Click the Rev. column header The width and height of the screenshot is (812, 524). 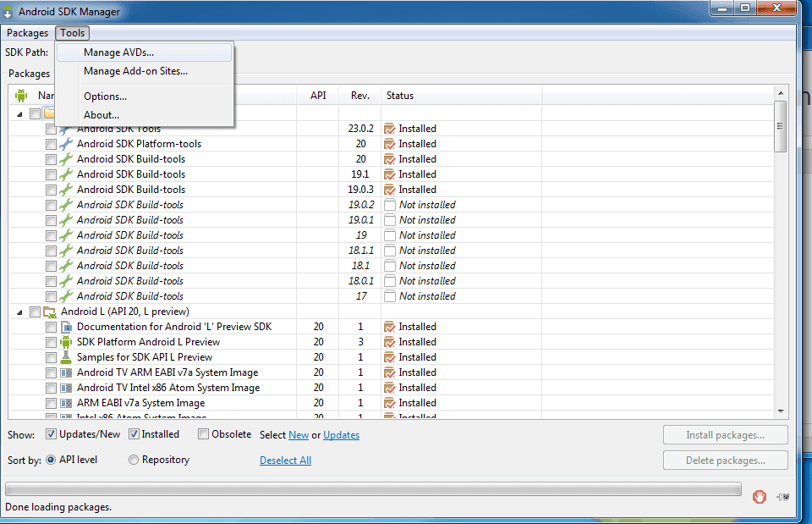click(360, 96)
